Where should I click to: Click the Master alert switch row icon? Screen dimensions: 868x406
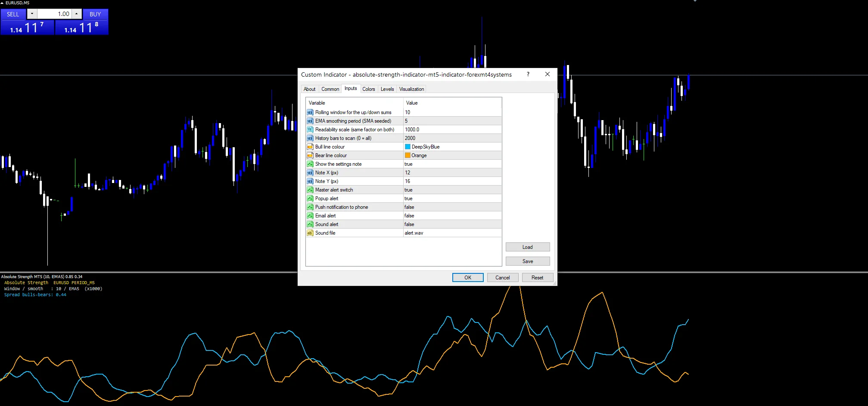point(310,190)
